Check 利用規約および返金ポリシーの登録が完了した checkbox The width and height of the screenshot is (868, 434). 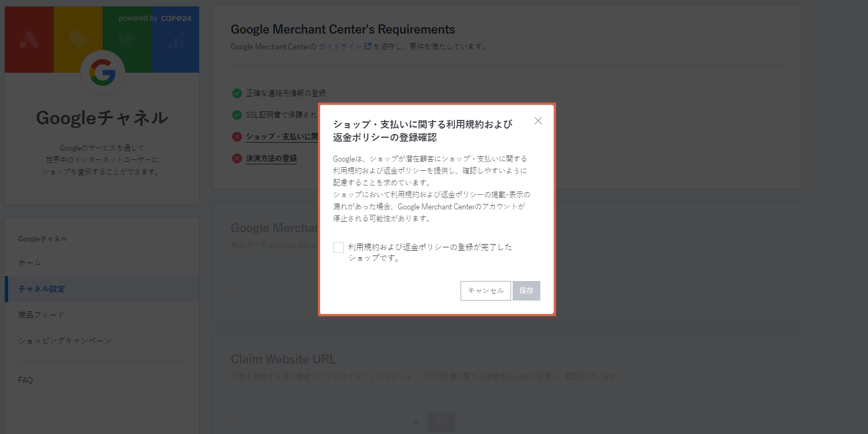pos(339,247)
